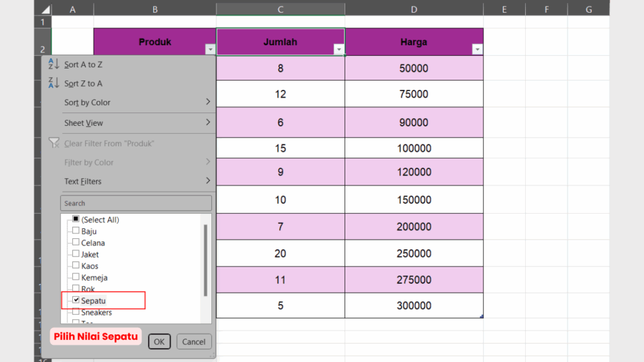644x362 pixels.
Task: Select column E header
Action: click(504, 9)
